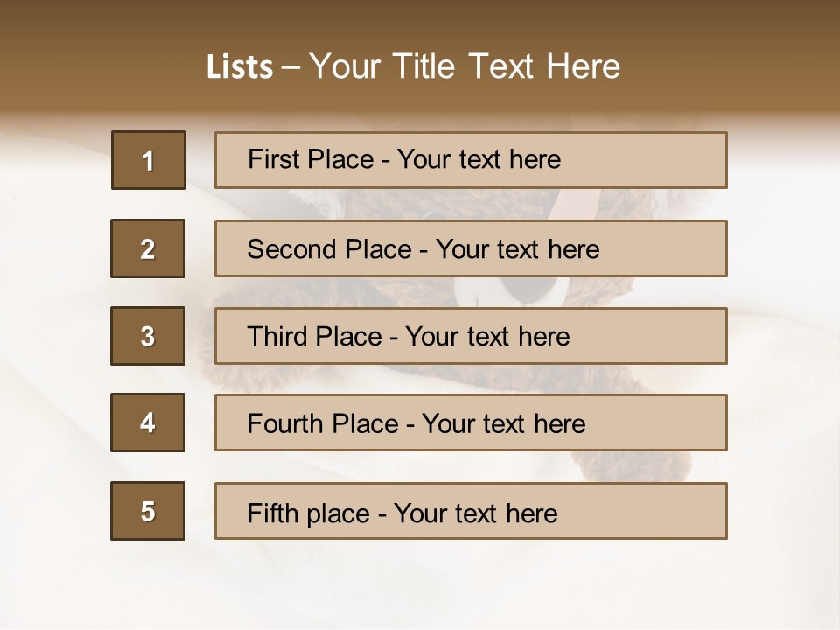The width and height of the screenshot is (840, 630).
Task: Click the bold word "Lists" in title
Action: [x=240, y=66]
